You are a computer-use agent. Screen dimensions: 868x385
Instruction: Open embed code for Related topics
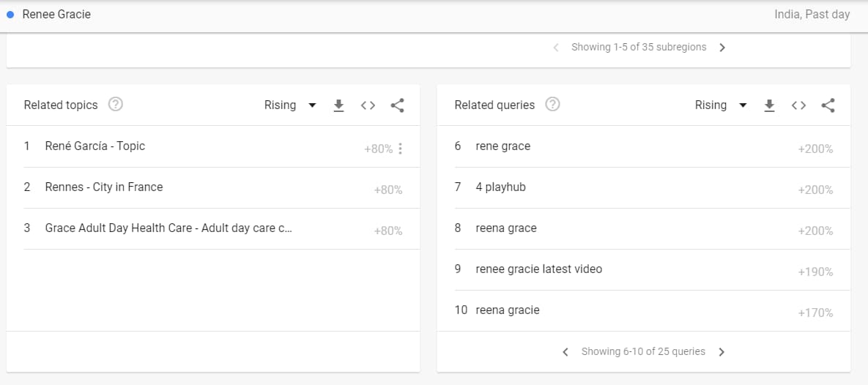point(368,105)
